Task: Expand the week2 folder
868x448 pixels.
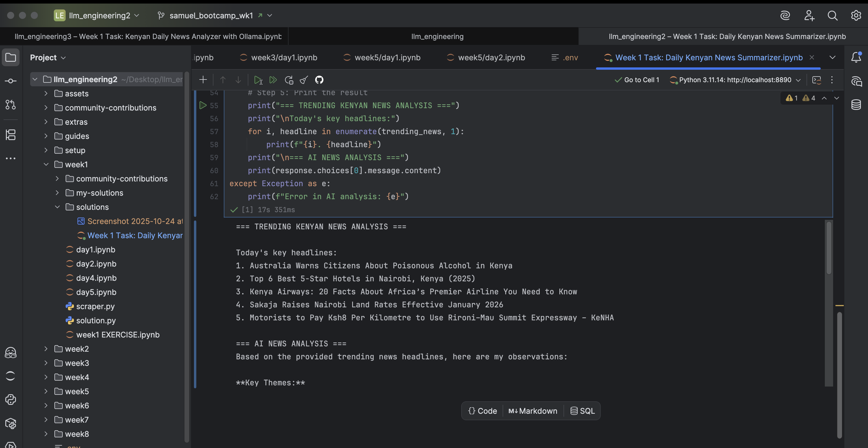Action: pos(46,349)
